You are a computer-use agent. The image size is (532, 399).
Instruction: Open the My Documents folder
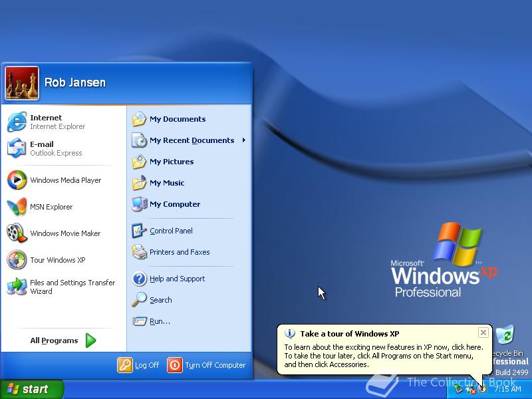(190, 119)
